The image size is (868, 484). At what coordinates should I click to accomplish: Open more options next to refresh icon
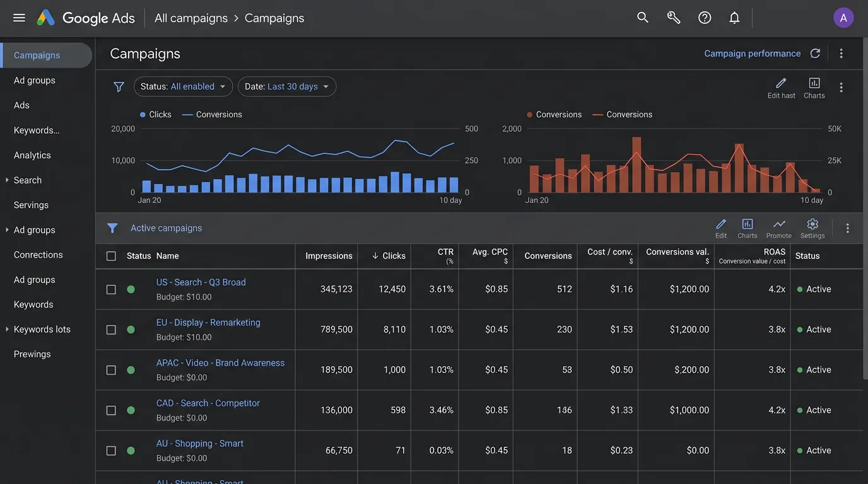pyautogui.click(x=841, y=54)
